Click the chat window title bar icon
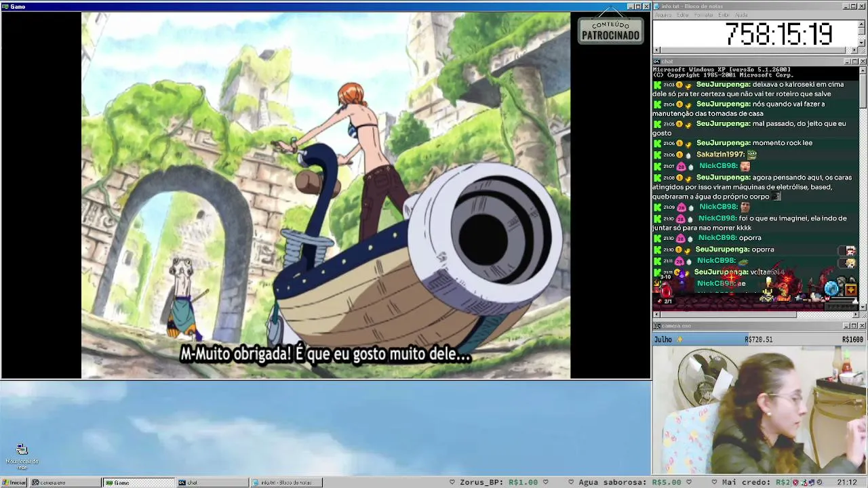The width and height of the screenshot is (868, 488). (657, 62)
